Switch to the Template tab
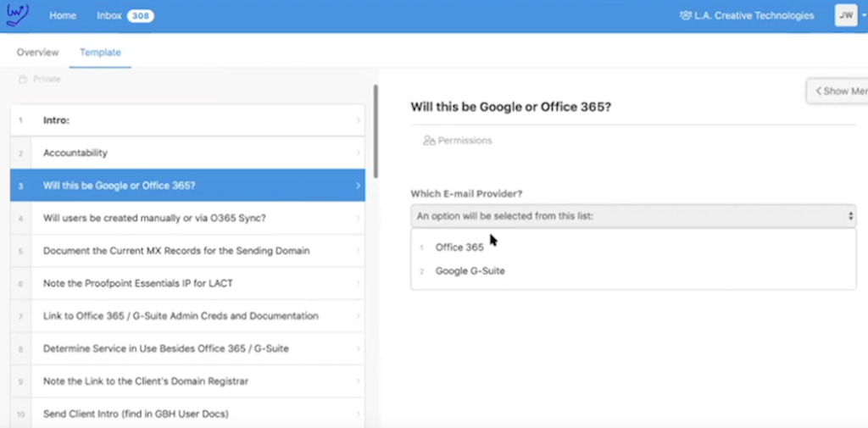Image resolution: width=868 pixels, height=428 pixels. [100, 52]
